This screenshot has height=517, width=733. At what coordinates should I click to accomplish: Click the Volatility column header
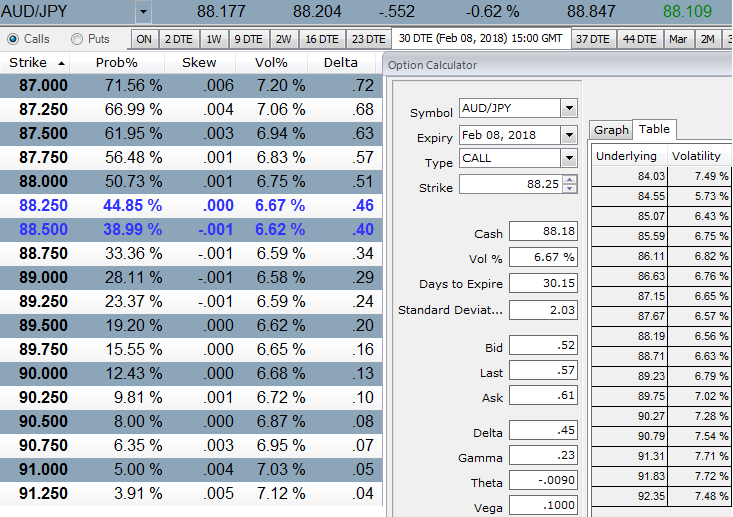coord(698,156)
